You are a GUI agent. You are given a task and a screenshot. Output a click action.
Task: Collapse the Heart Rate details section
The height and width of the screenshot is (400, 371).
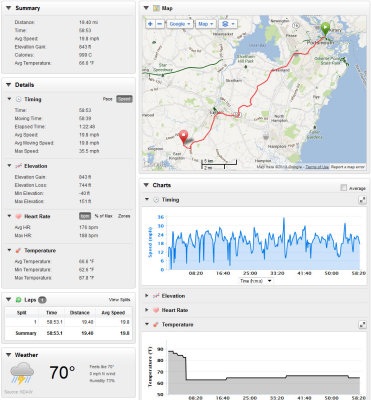coord(9,216)
